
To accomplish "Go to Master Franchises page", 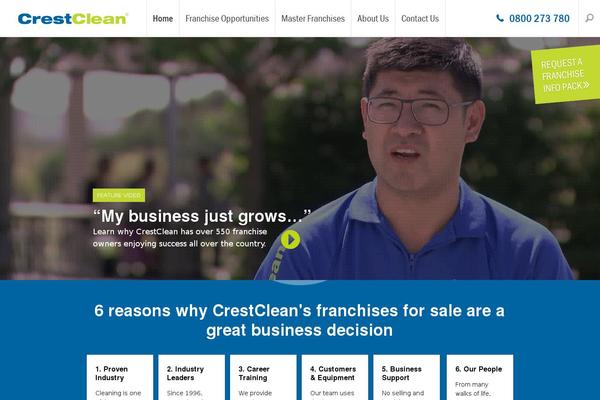I will [x=313, y=18].
